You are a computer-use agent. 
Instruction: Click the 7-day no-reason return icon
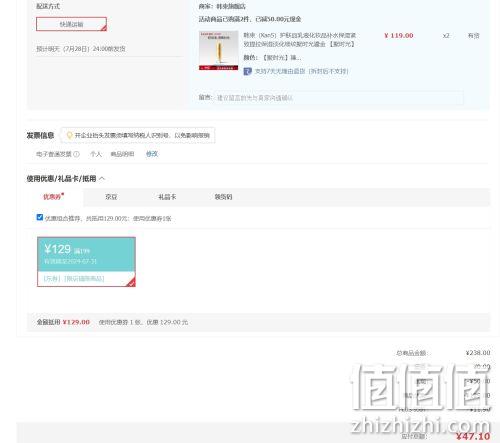(x=247, y=71)
